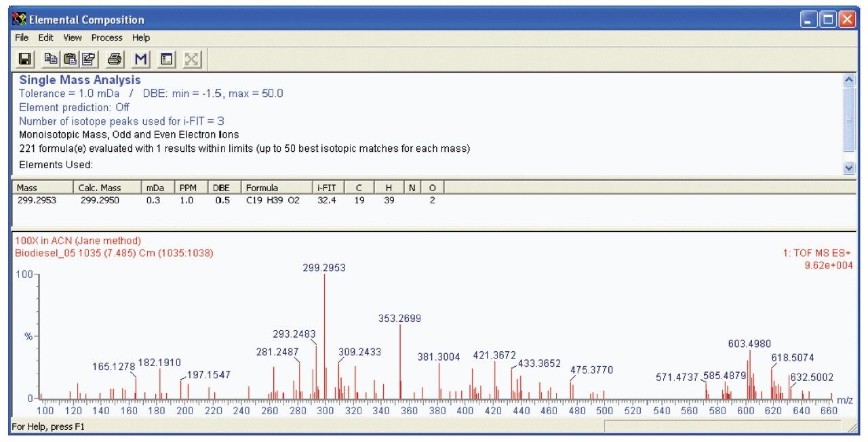Click the report pane scroll up arrow
868x442 pixels.
(x=848, y=79)
